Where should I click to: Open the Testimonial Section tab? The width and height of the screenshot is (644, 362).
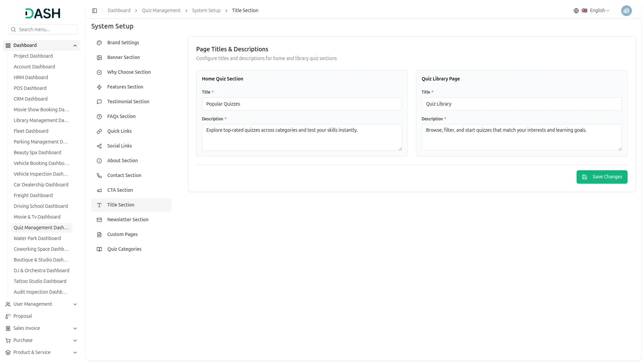click(128, 102)
